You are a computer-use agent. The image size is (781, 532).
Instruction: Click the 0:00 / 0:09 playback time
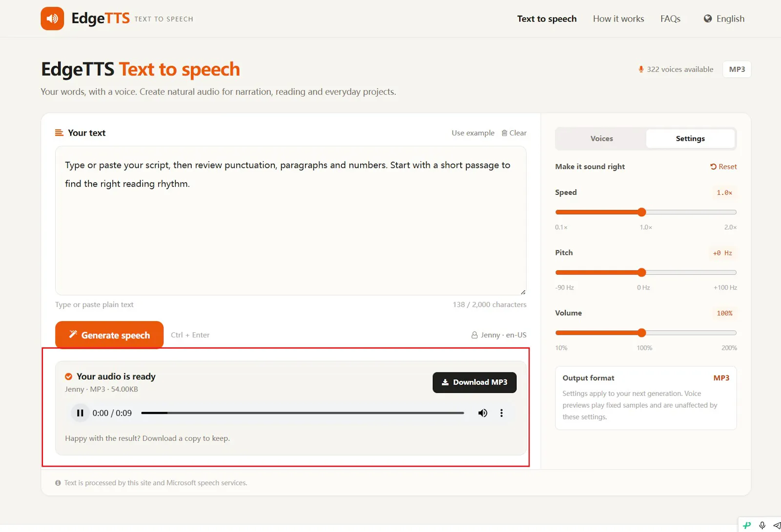click(112, 413)
